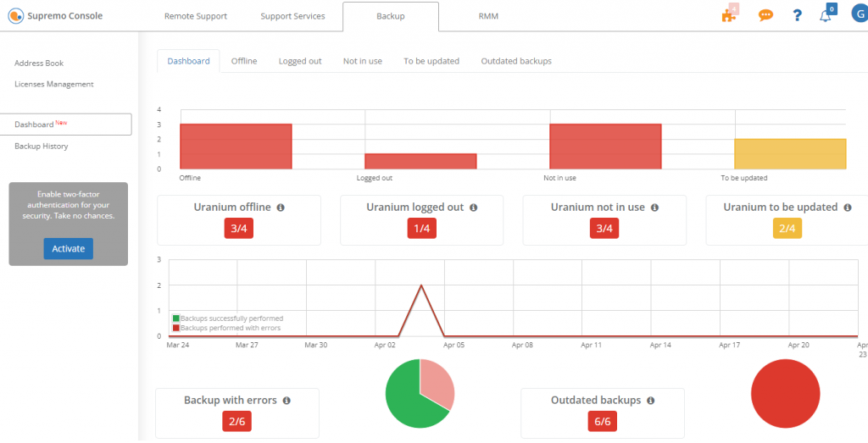The image size is (868, 443).
Task: Click the Supremo Console logo icon
Action: (x=15, y=15)
